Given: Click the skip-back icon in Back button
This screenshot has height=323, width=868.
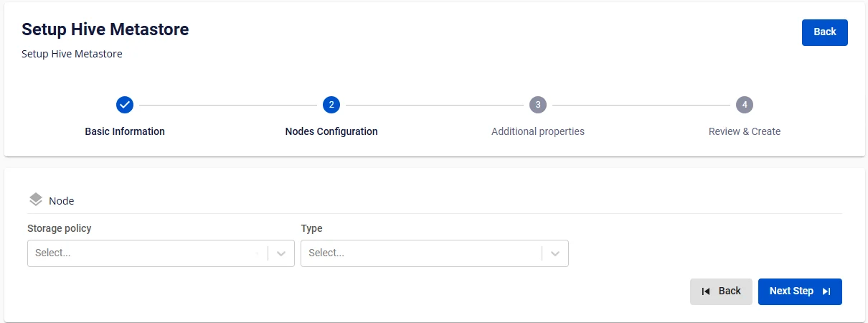Looking at the screenshot, I should click(706, 291).
